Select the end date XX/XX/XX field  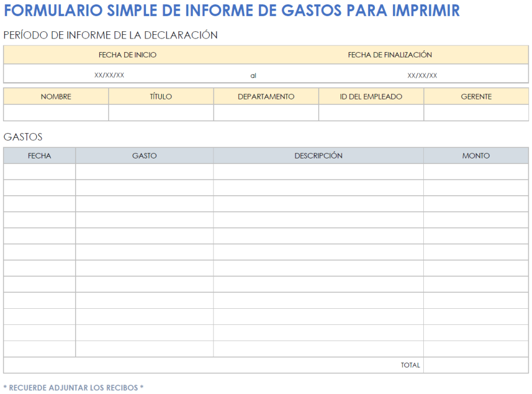click(423, 75)
